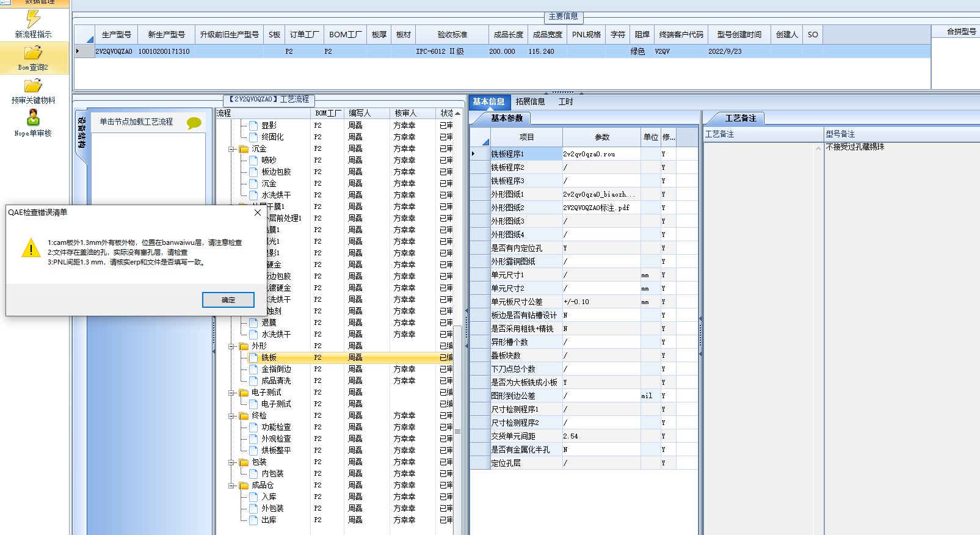This screenshot has width=980, height=535.
Task: Click the document icon of 烘板整平 step
Action: 253,450
